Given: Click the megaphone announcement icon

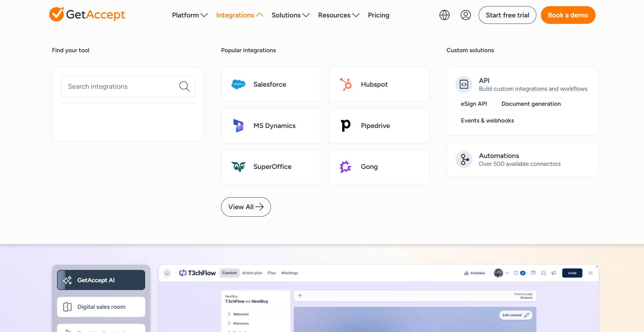Looking at the screenshot, I should 554,273.
